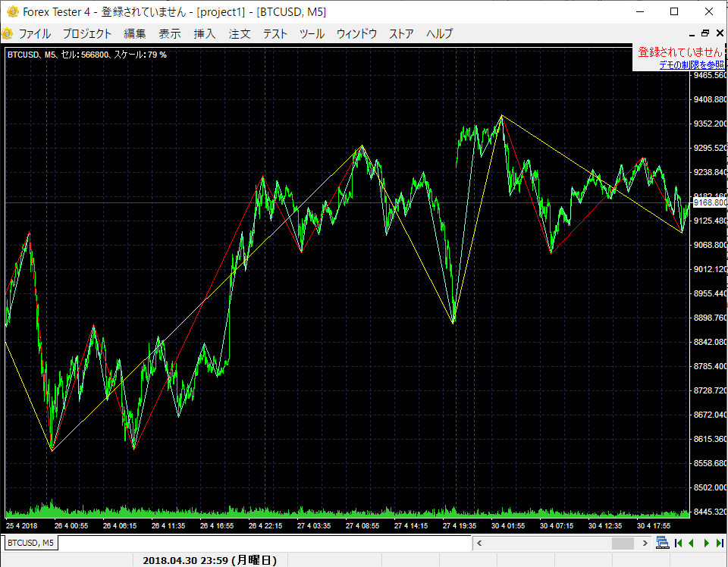728x567 pixels.
Task: Open the ヘルプ menu
Action: 439,34
